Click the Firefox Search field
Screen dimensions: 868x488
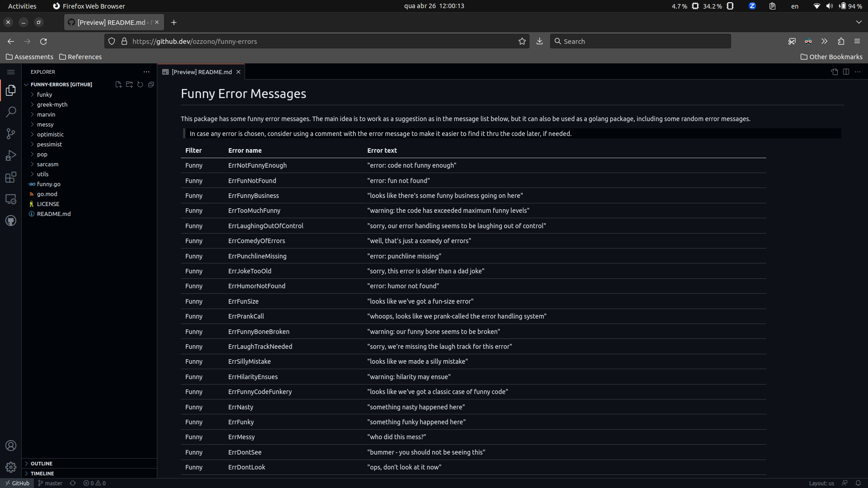(640, 41)
